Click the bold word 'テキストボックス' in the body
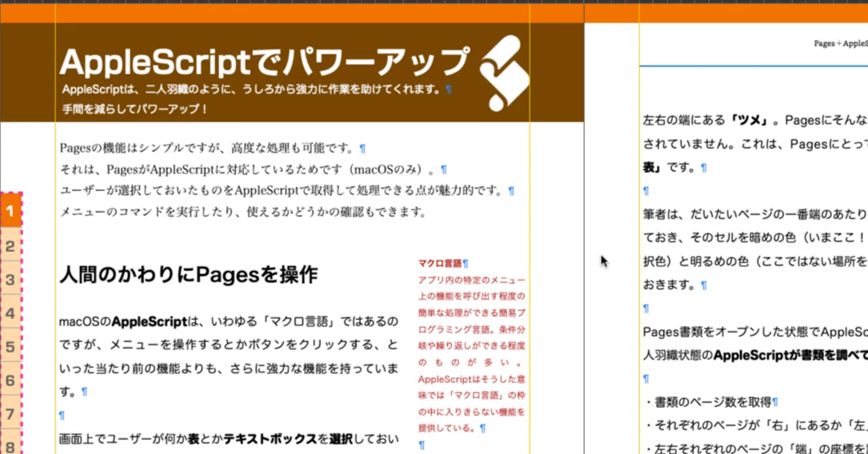 click(270, 438)
